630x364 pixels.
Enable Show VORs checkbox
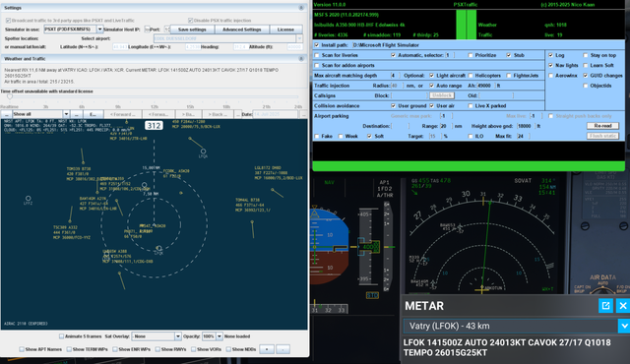pyautogui.click(x=193, y=349)
